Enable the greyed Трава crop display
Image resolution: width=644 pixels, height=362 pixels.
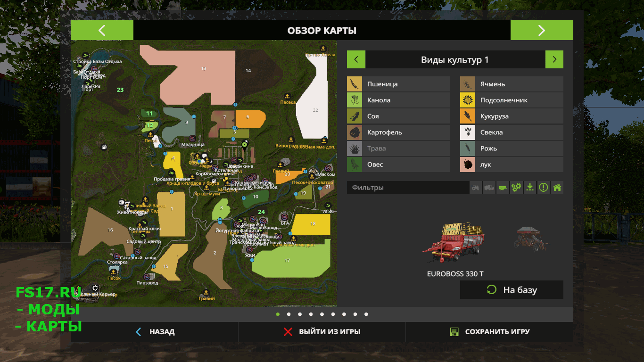399,148
